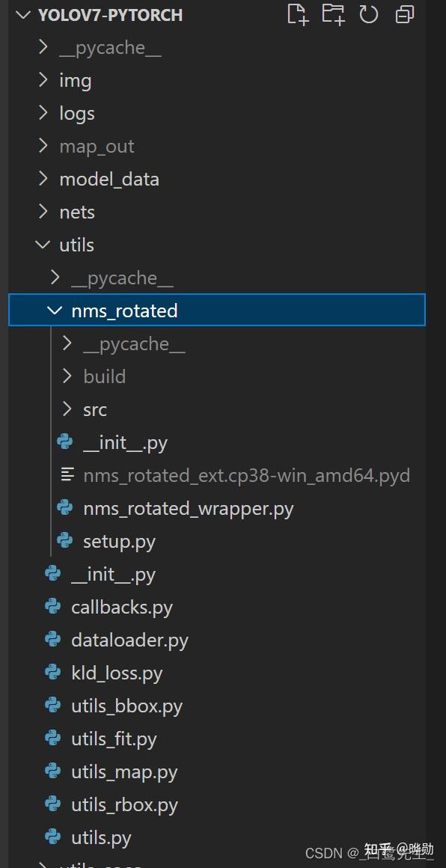Click the New Folder icon
Viewport: 446px width, 868px height.
[333, 13]
